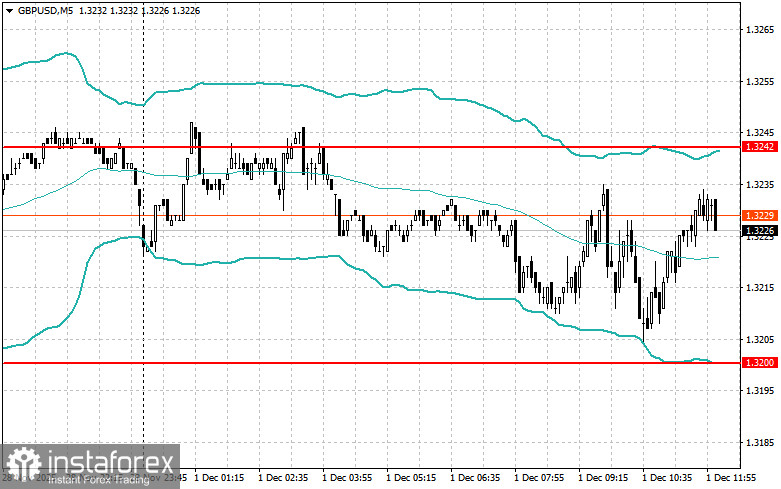The width and height of the screenshot is (781, 489).
Task: Click the chart title dropdown triangle beside GBPUSD
Action: click(x=9, y=10)
